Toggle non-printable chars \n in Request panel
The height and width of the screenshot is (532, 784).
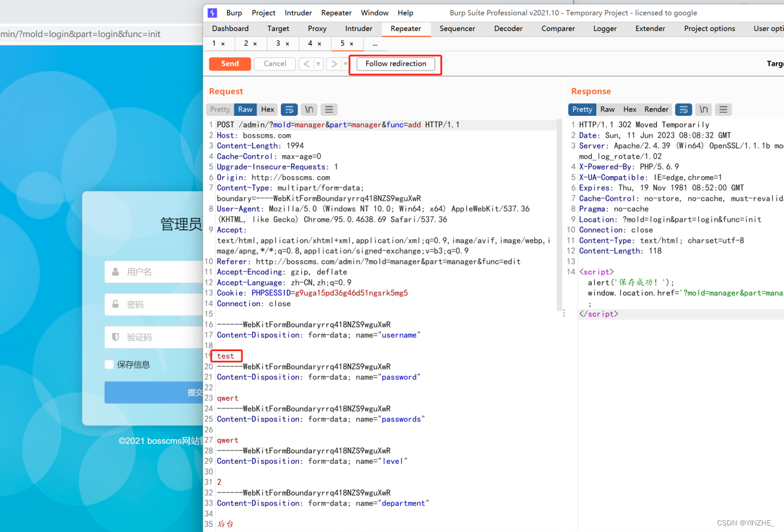click(309, 109)
